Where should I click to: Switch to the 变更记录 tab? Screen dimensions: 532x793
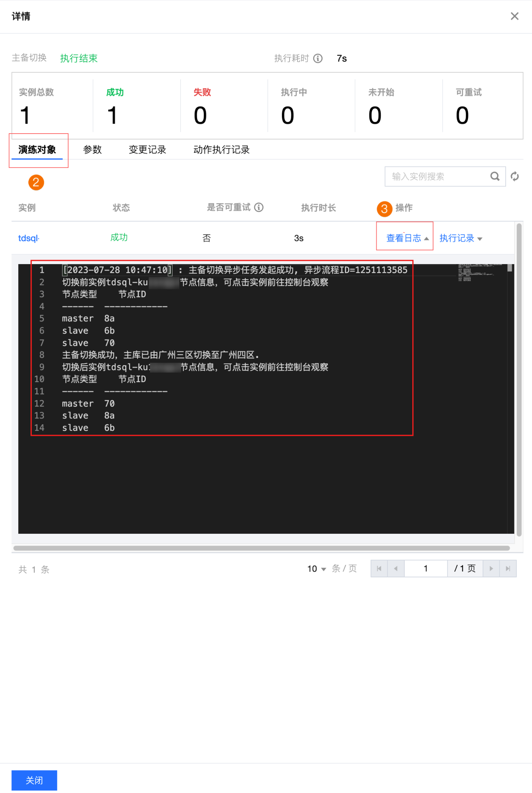click(x=147, y=150)
